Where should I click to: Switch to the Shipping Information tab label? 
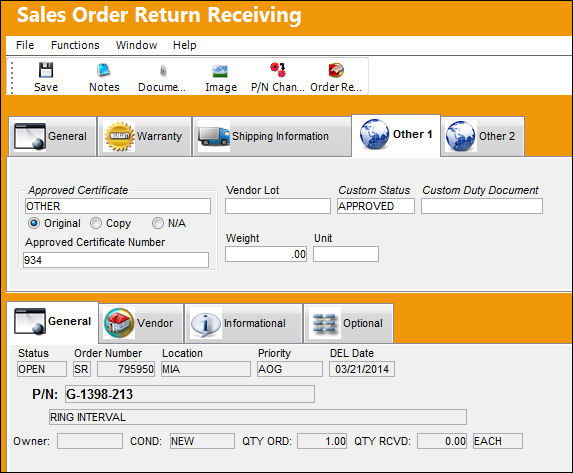click(x=280, y=136)
